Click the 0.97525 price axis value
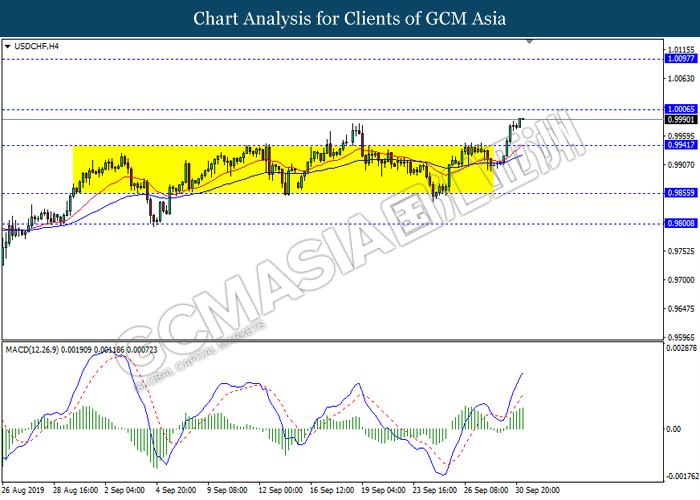The image size is (700, 500). point(681,251)
